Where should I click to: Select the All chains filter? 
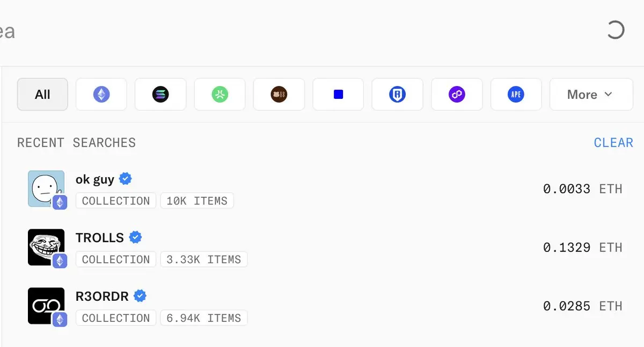42,95
